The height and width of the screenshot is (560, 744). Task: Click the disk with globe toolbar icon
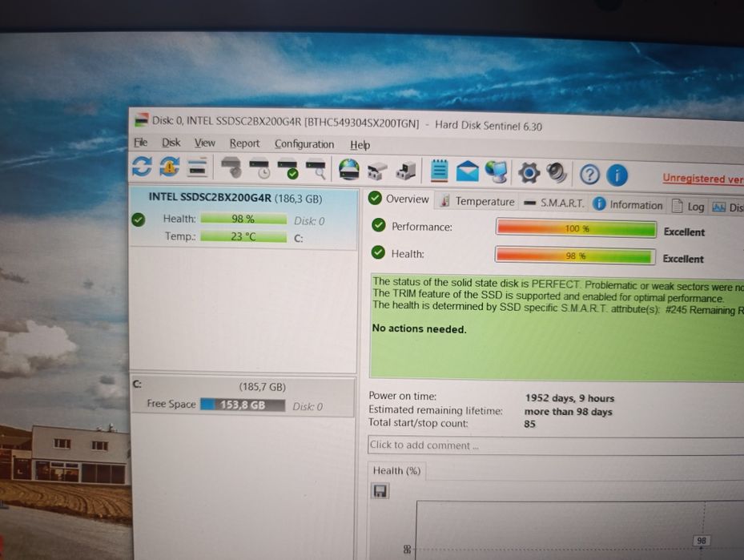[348, 170]
